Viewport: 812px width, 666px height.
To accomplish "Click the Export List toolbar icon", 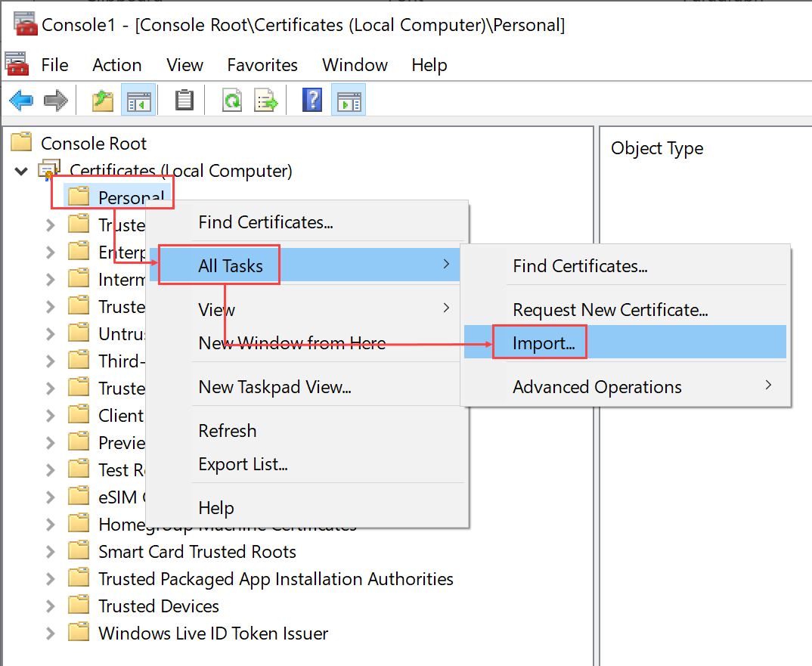I will click(266, 100).
